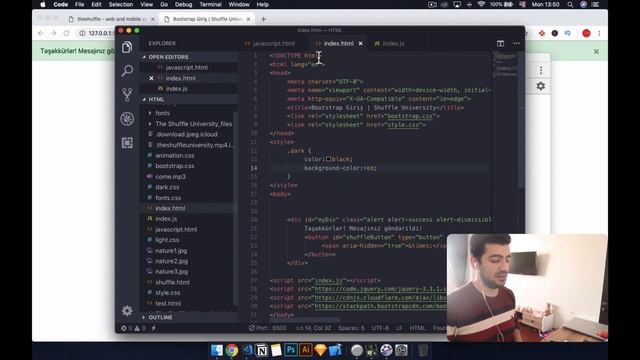Open Illustrator from the Dock

[x=306, y=350]
